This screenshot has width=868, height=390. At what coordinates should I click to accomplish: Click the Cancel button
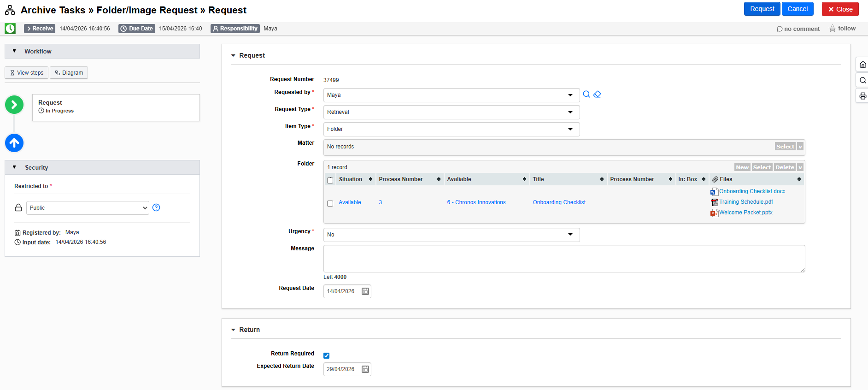pyautogui.click(x=798, y=9)
